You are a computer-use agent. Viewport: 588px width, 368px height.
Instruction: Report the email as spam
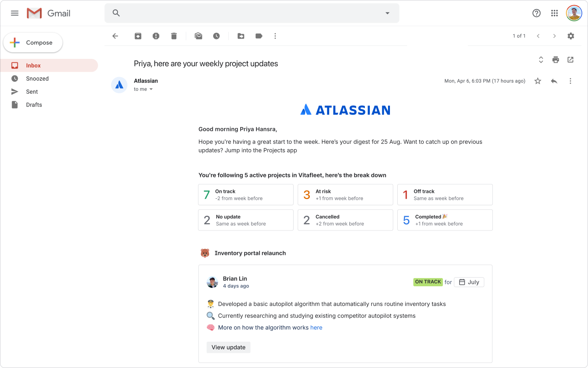156,36
